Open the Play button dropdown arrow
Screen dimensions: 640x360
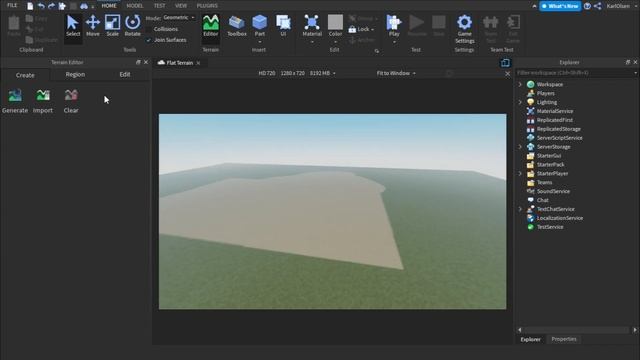pyautogui.click(x=394, y=42)
